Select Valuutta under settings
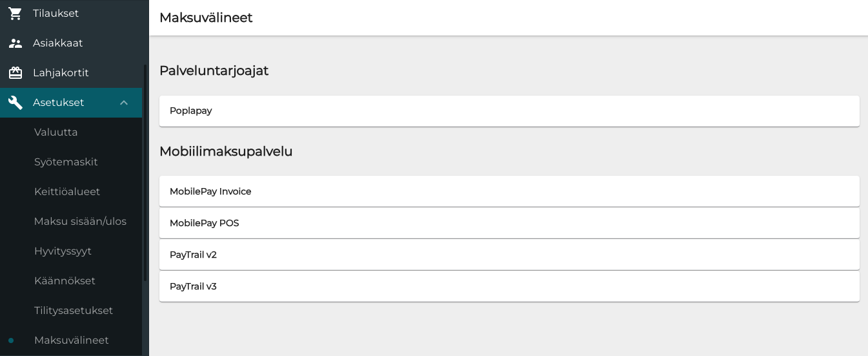The image size is (868, 356). [56, 132]
